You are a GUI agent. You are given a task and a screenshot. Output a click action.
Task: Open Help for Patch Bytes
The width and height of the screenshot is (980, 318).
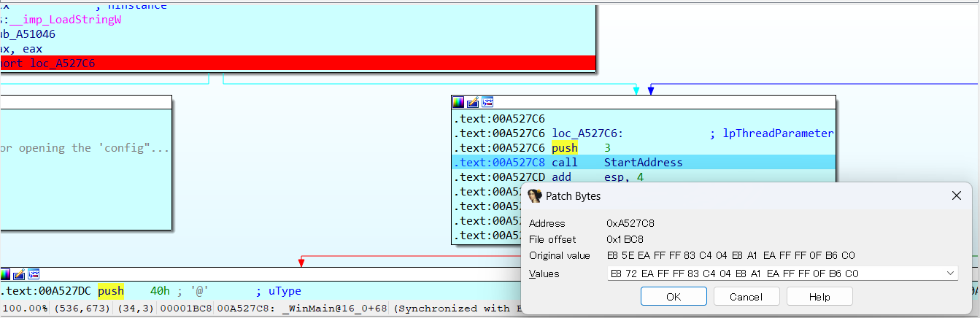[x=819, y=296]
